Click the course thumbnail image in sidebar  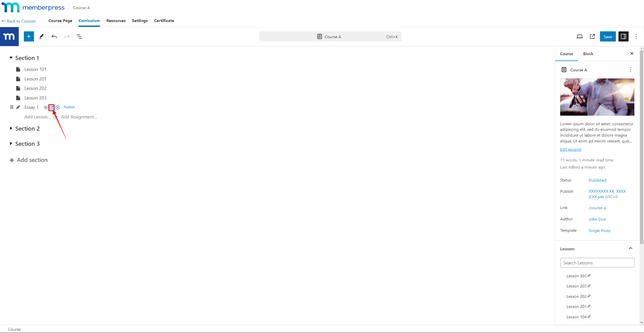coord(597,97)
